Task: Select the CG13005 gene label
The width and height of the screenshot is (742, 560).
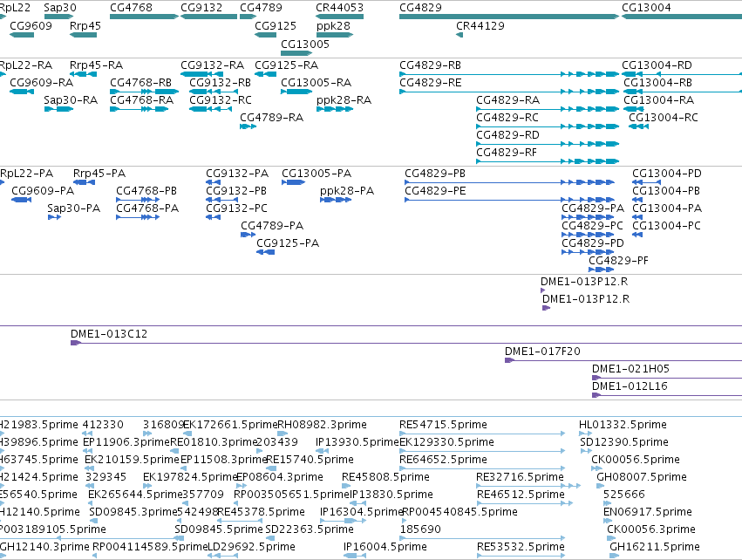Action: coord(305,44)
